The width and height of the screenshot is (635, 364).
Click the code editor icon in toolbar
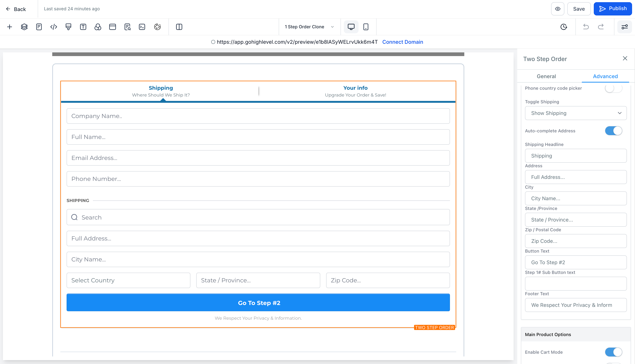tap(53, 27)
